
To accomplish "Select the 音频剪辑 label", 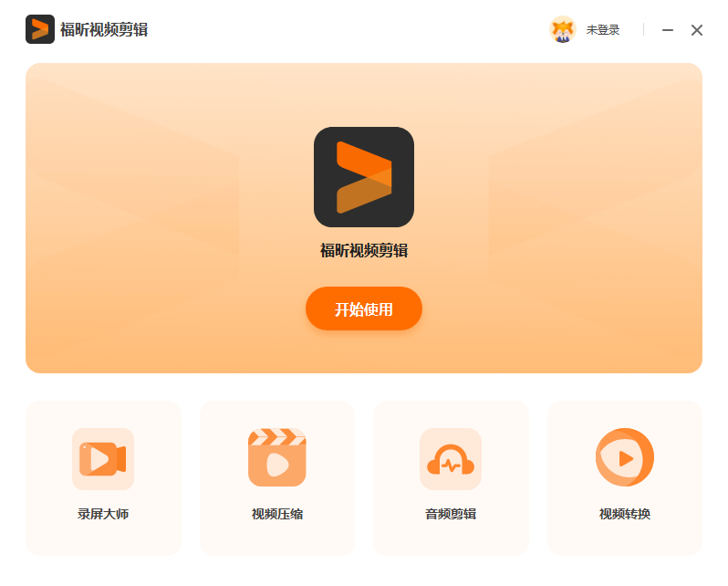I will [451, 514].
